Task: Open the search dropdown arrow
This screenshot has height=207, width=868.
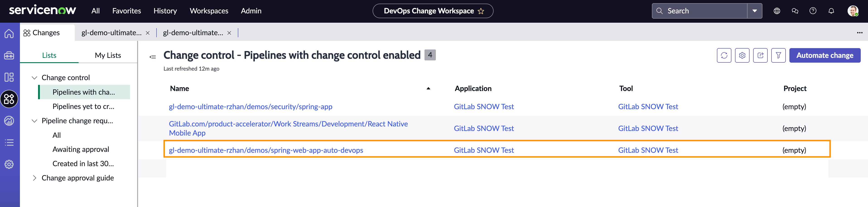Action: click(755, 10)
